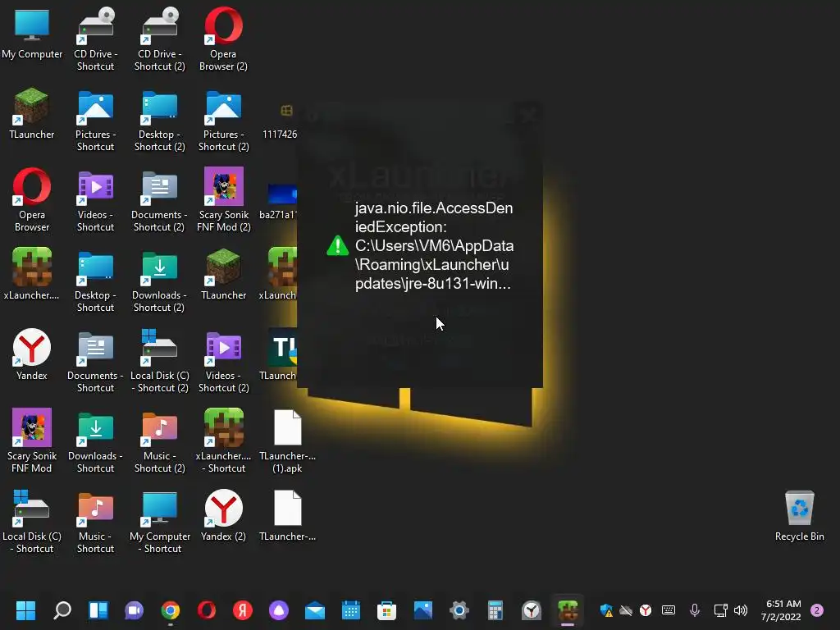Select the CD Drive - Shortcut icon
This screenshot has width=840, height=630.
coord(95,39)
